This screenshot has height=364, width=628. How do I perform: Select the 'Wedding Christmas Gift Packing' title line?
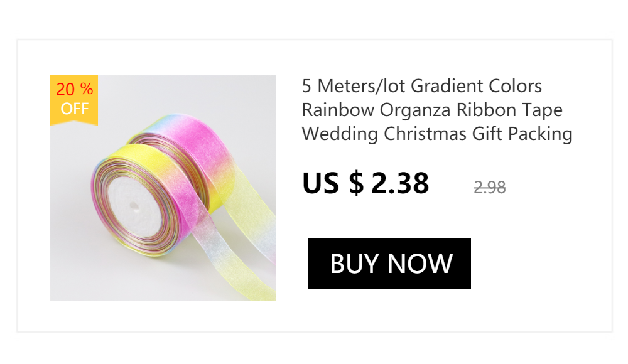437,134
